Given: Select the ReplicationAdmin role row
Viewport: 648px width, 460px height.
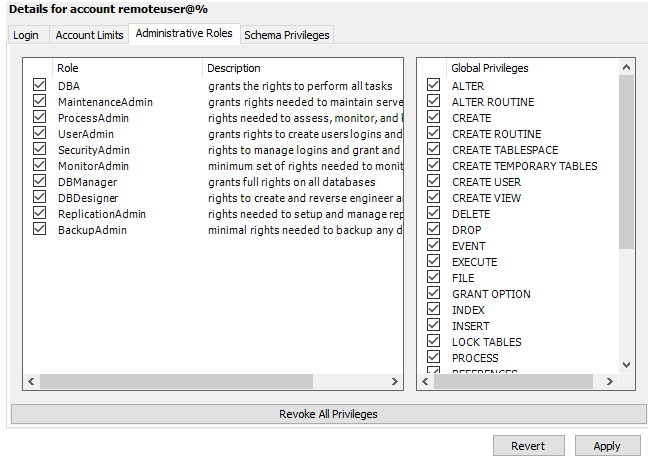Looking at the screenshot, I should [102, 214].
